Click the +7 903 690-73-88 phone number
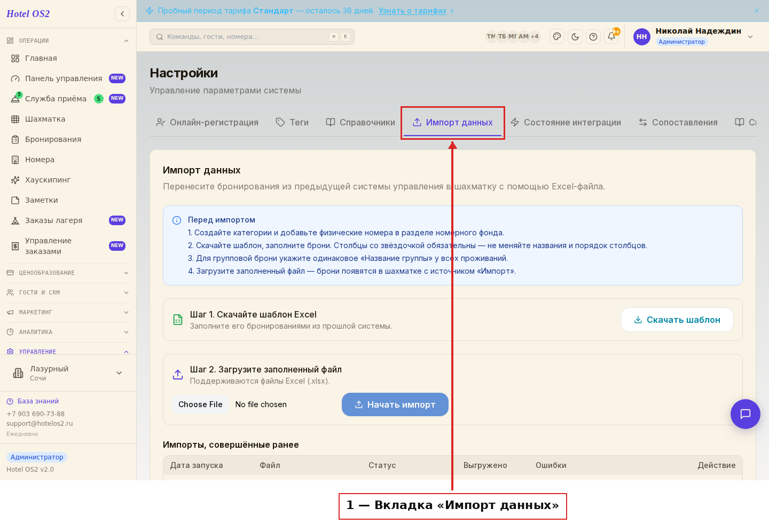 point(35,414)
